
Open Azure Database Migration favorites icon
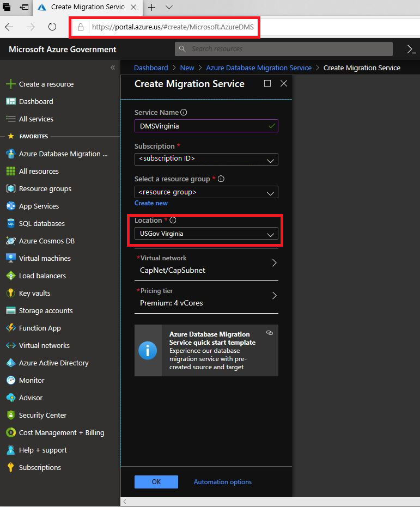pyautogui.click(x=11, y=154)
